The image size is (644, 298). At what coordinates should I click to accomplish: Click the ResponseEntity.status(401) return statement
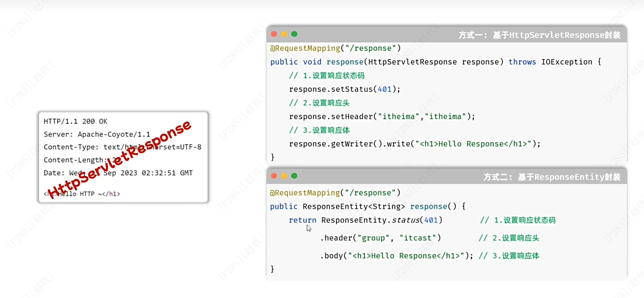click(x=366, y=220)
